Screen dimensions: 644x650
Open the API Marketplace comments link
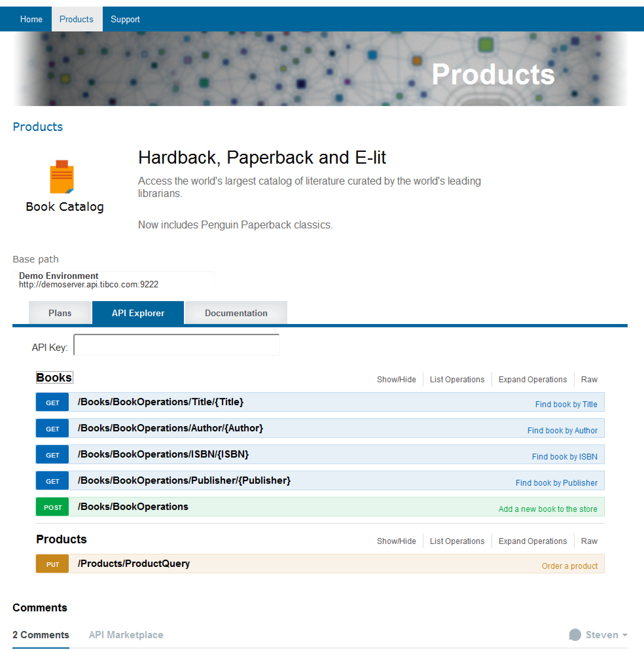[126, 635]
